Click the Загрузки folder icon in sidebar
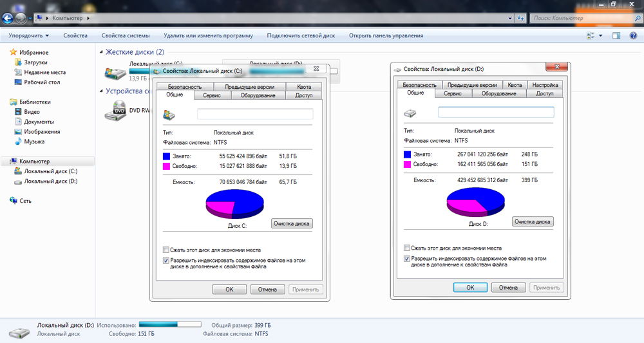Viewport: 644px width, 343px height. point(18,62)
